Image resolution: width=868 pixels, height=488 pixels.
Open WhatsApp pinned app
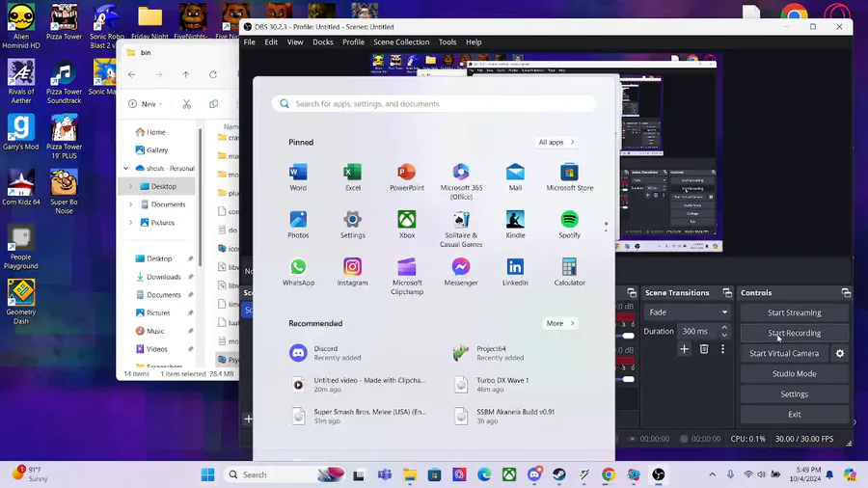(298, 272)
